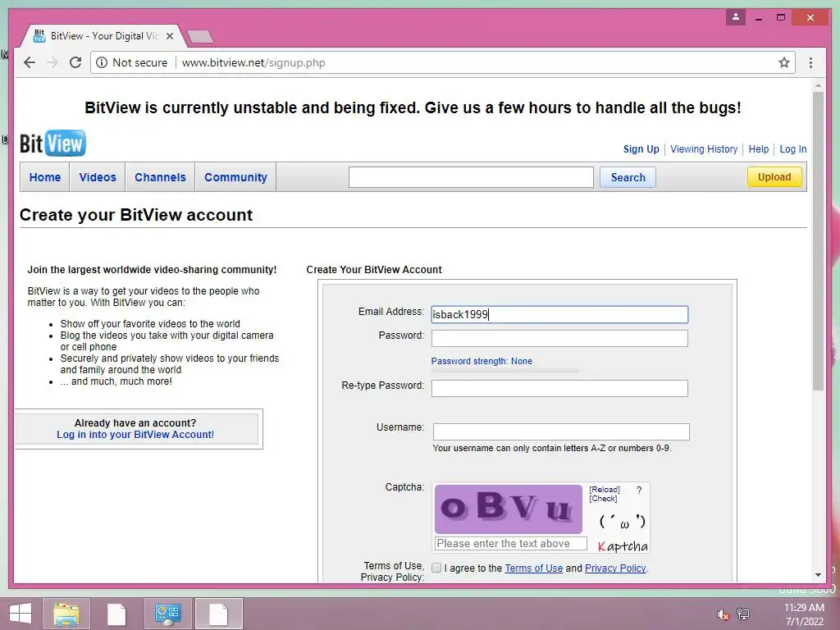Screen dimensions: 840x630
Task: Click the browser address bar URL
Action: click(x=253, y=62)
